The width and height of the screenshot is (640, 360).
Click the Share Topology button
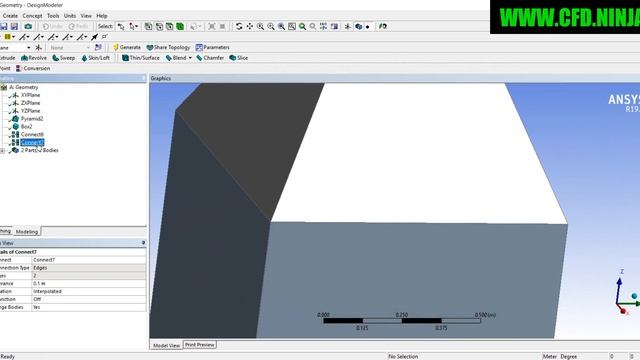pyautogui.click(x=168, y=47)
